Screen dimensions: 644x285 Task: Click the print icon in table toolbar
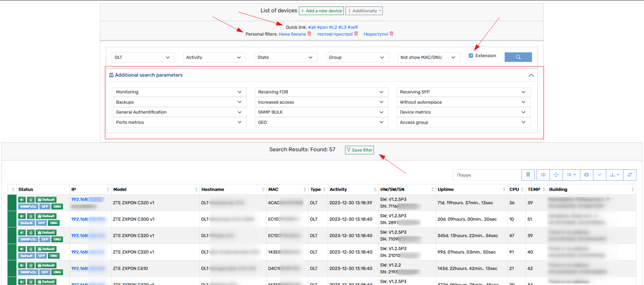pos(586,175)
